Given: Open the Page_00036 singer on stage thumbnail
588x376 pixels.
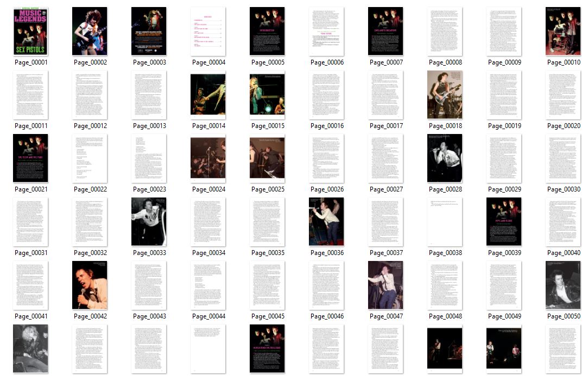Looking at the screenshot, I should pos(326,222).
